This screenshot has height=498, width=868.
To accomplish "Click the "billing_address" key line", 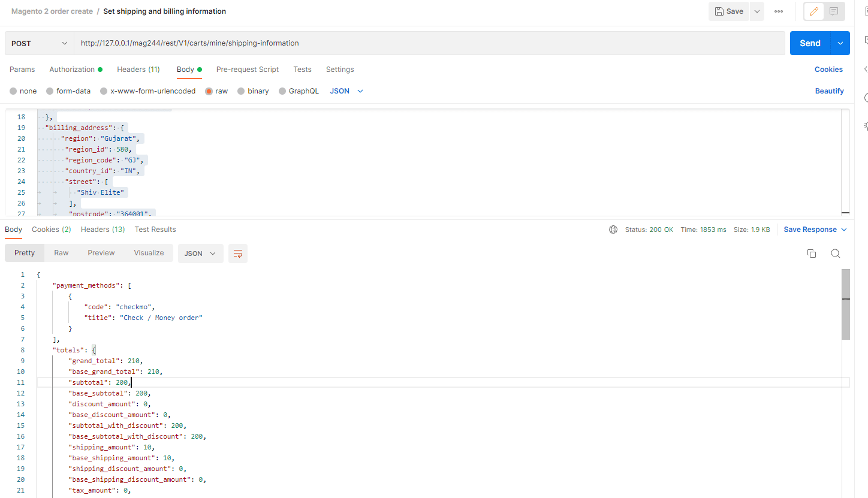I will tap(85, 128).
